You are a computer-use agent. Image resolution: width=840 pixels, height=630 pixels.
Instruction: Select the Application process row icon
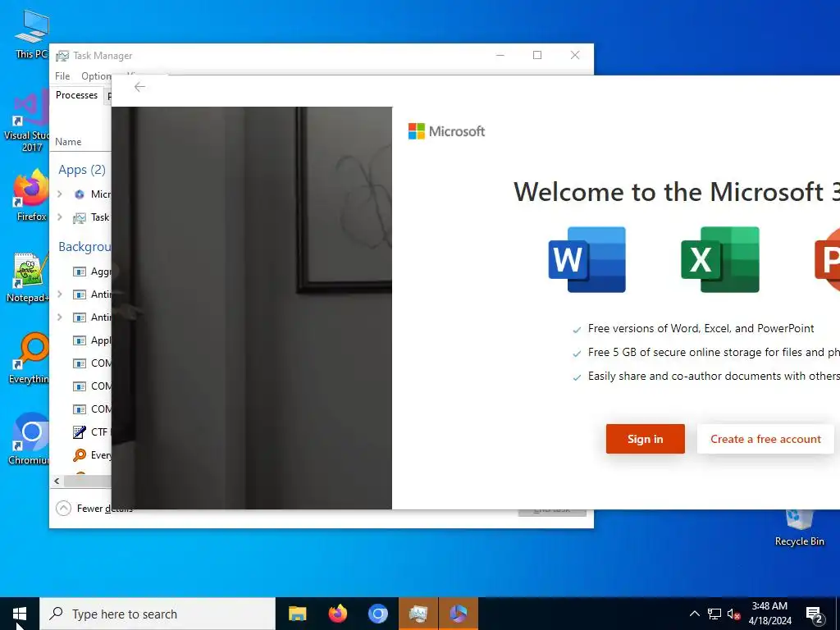pos(80,340)
